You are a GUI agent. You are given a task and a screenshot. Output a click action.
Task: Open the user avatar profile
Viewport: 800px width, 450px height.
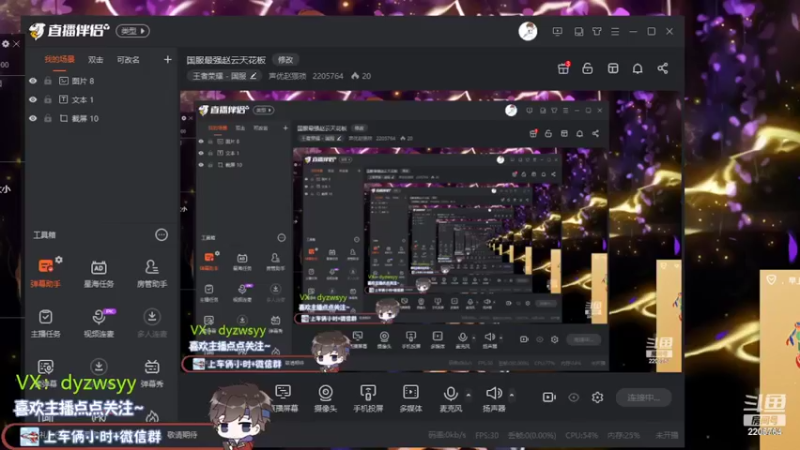[x=528, y=32]
